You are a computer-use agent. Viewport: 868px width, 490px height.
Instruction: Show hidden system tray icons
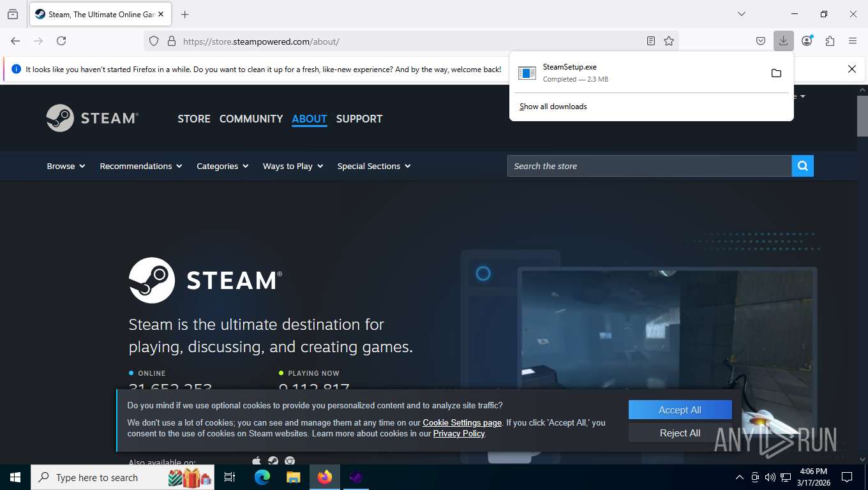point(740,477)
